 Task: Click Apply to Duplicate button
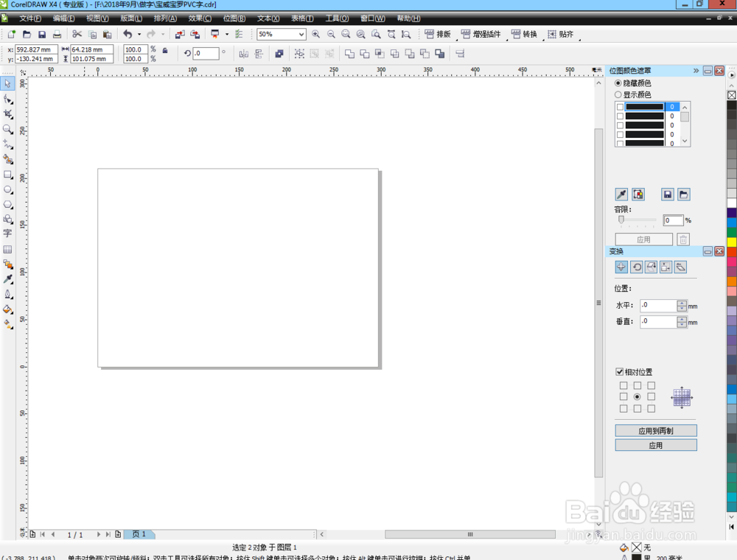[x=656, y=431]
